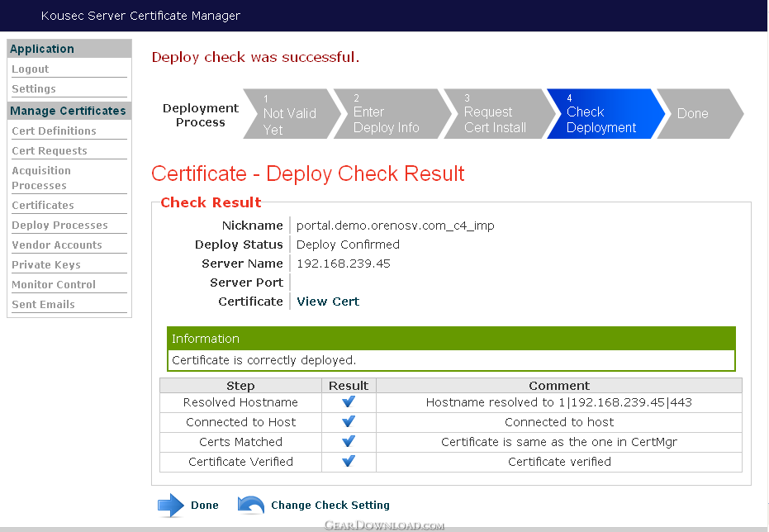Screen dimensions: 769x532
Task: Click the green Information banner header
Action: pyautogui.click(x=451, y=339)
